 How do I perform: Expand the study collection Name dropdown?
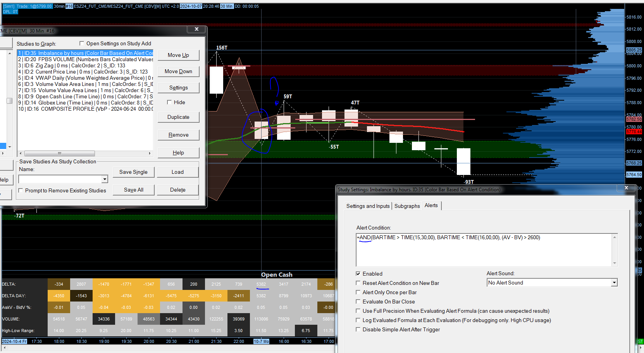coord(105,179)
